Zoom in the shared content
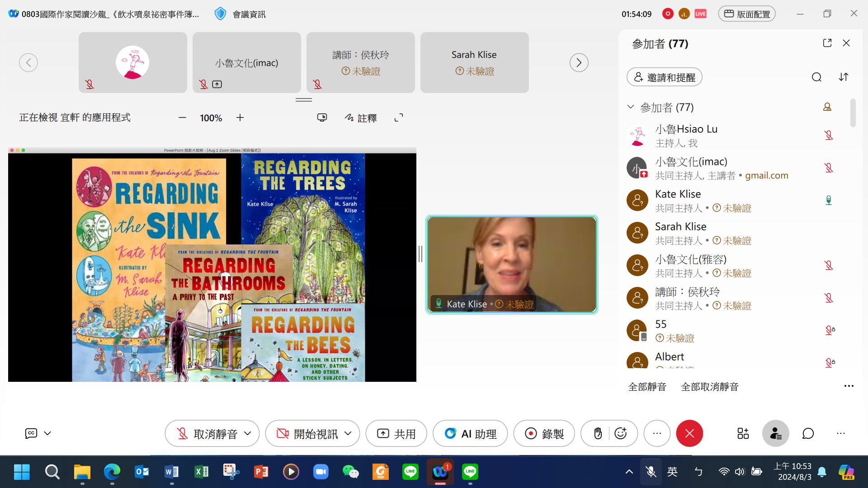The width and height of the screenshot is (868, 488). [x=240, y=117]
